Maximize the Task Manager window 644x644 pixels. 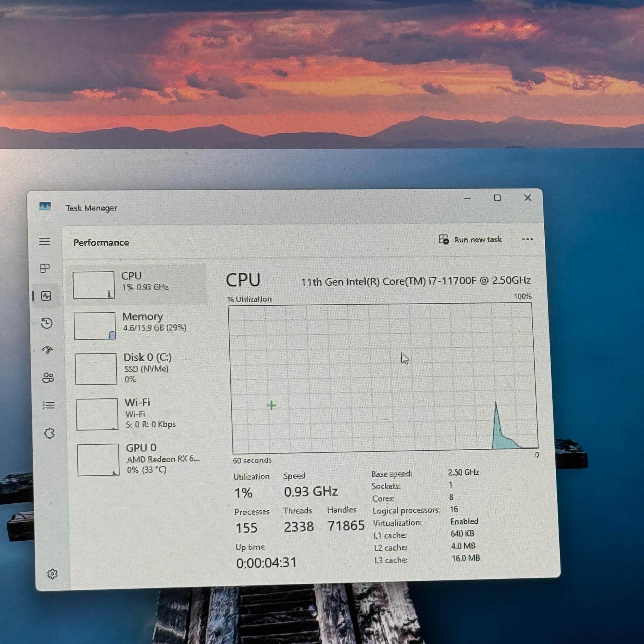click(497, 198)
